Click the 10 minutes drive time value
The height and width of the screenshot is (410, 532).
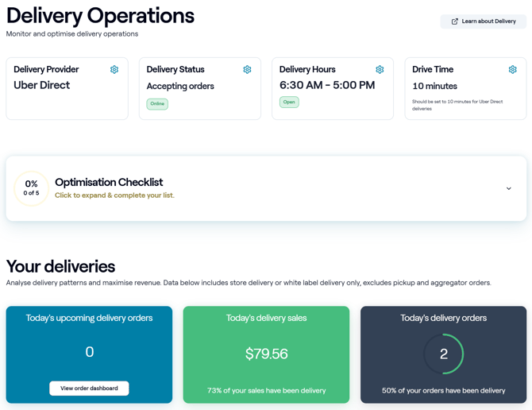434,86
